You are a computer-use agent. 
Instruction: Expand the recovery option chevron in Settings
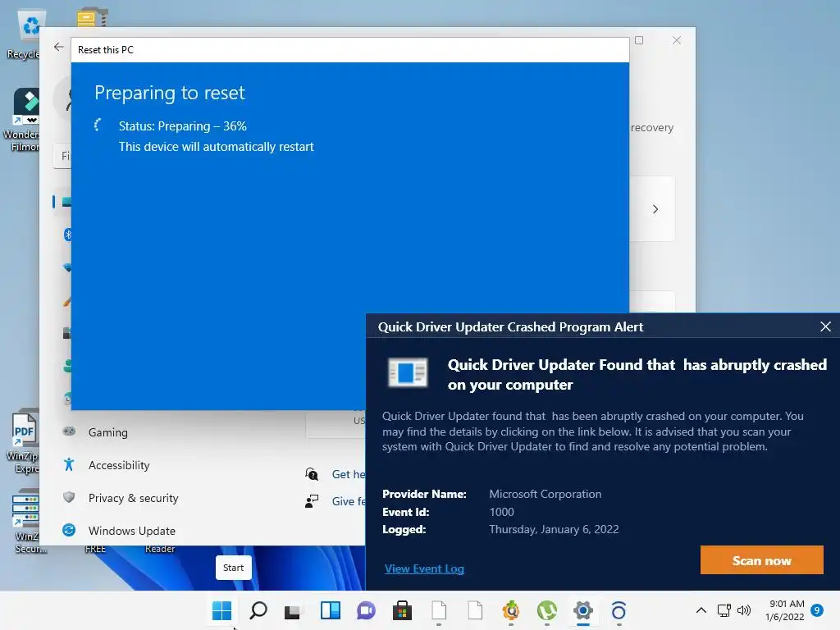tap(655, 209)
